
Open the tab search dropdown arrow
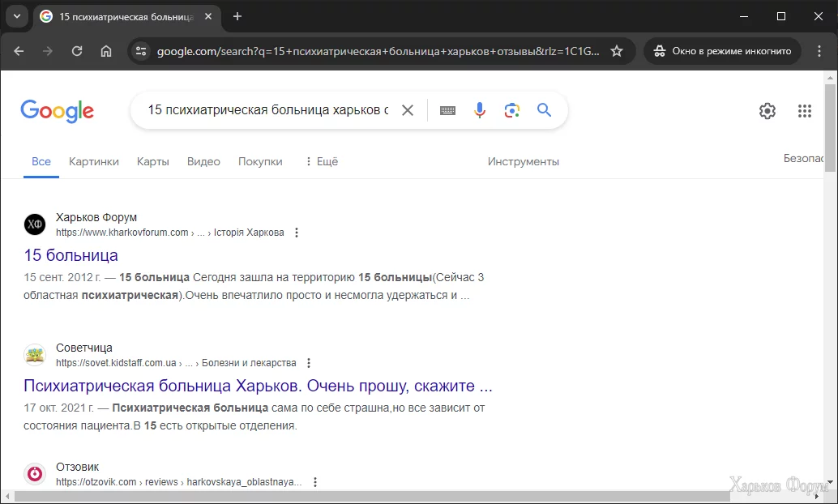tap(17, 16)
